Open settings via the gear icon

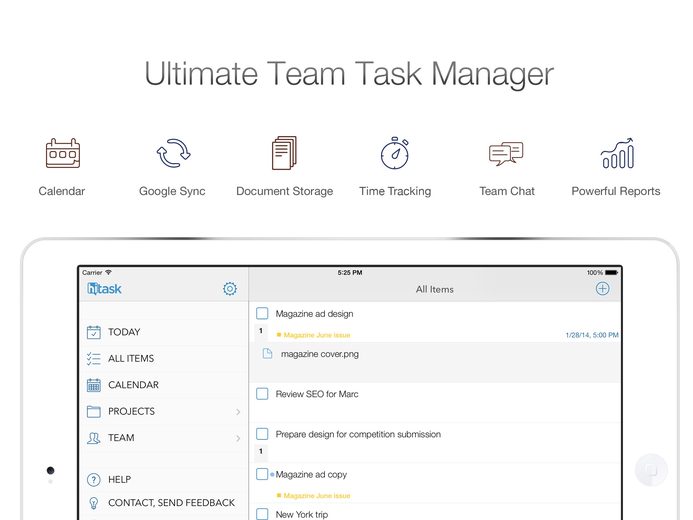click(230, 289)
